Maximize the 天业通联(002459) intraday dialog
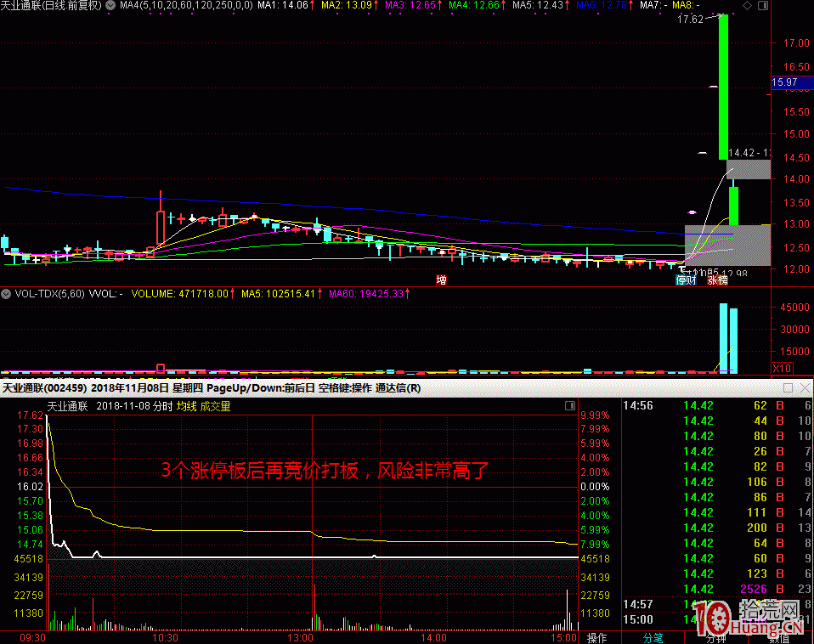 click(788, 387)
